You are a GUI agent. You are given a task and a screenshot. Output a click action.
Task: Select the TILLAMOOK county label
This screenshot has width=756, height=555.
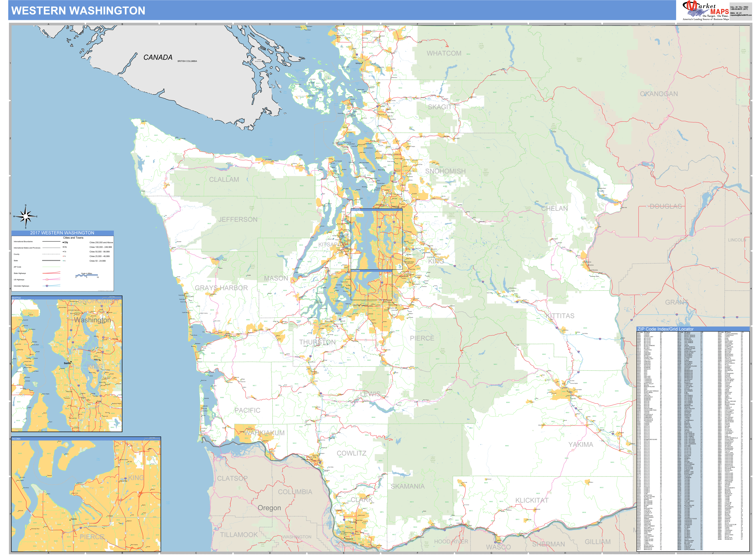[x=239, y=535]
